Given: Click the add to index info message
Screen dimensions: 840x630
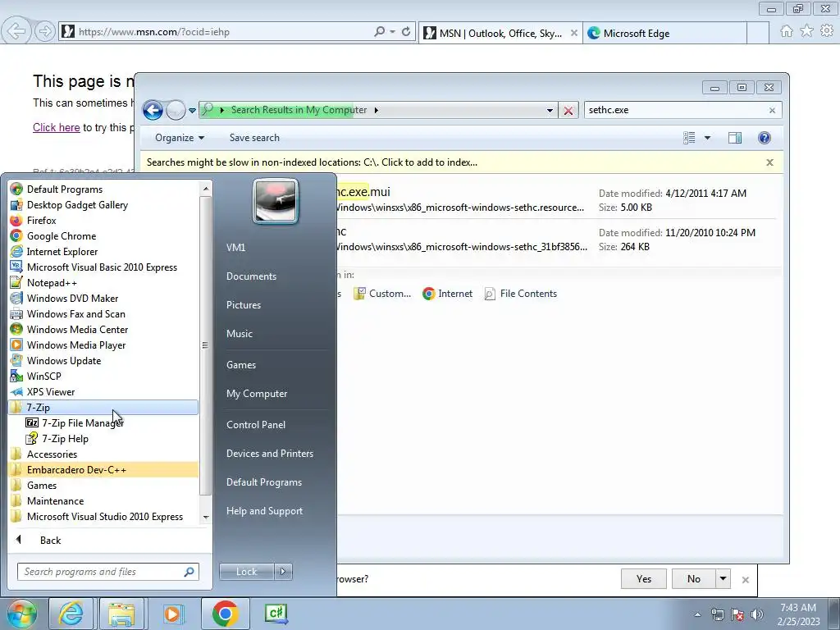Looking at the screenshot, I should 312,162.
